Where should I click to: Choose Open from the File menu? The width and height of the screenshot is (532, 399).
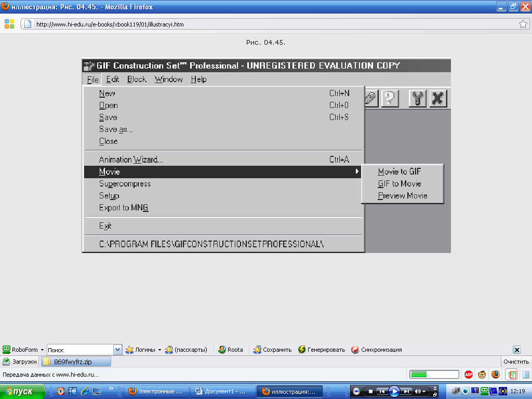pos(224,105)
